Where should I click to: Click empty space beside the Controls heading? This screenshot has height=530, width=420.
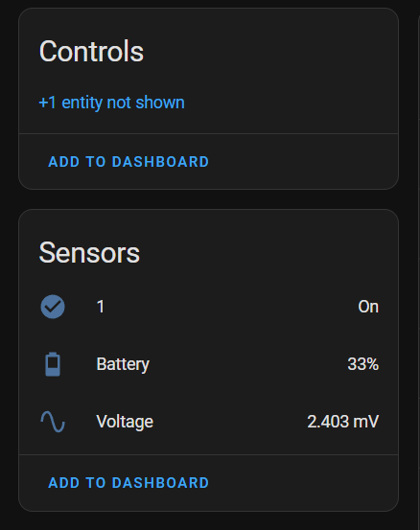point(270,52)
